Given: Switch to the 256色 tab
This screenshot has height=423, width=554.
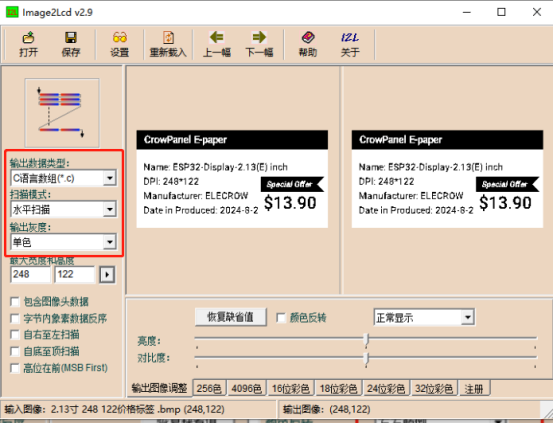Looking at the screenshot, I should click(209, 388).
